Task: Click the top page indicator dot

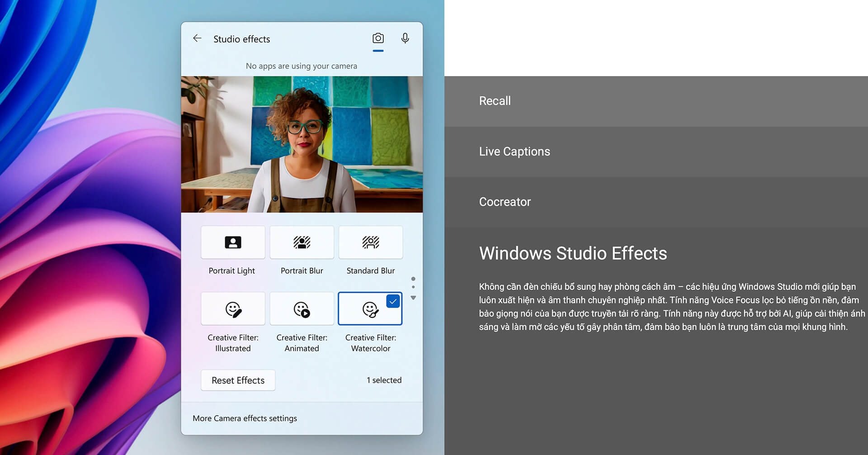Action: tap(413, 279)
